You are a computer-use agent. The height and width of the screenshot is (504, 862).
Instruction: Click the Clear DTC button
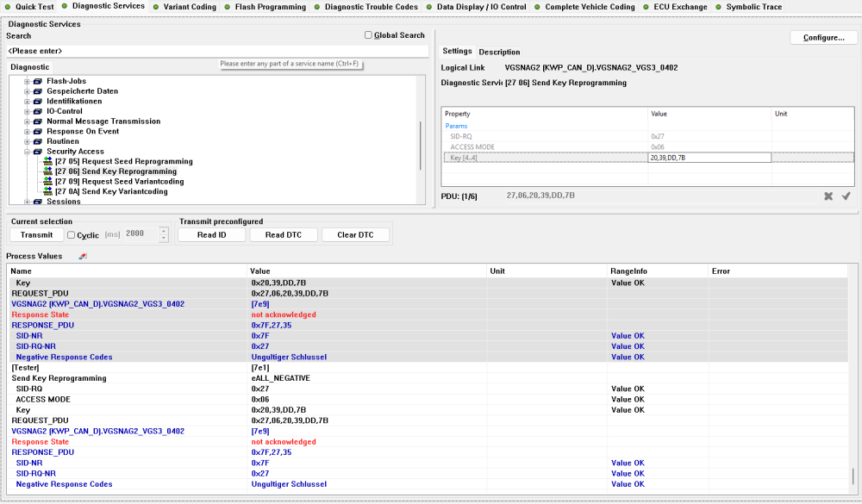pyautogui.click(x=355, y=234)
